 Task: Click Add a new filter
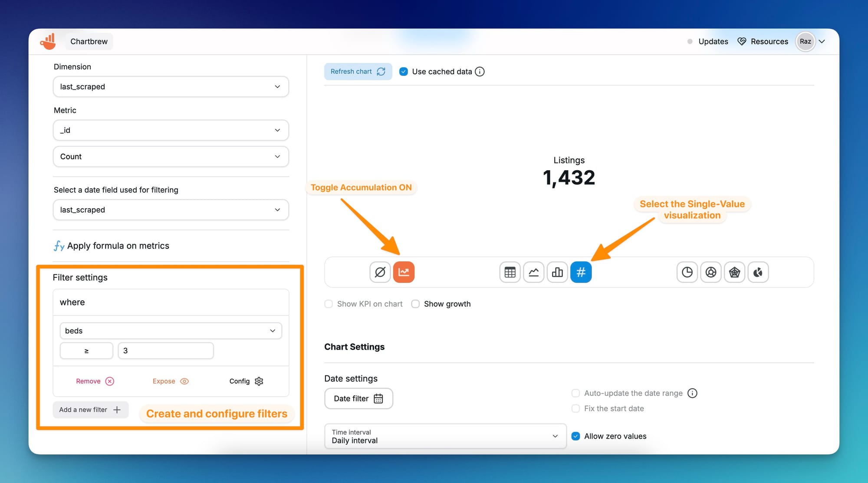click(x=90, y=409)
